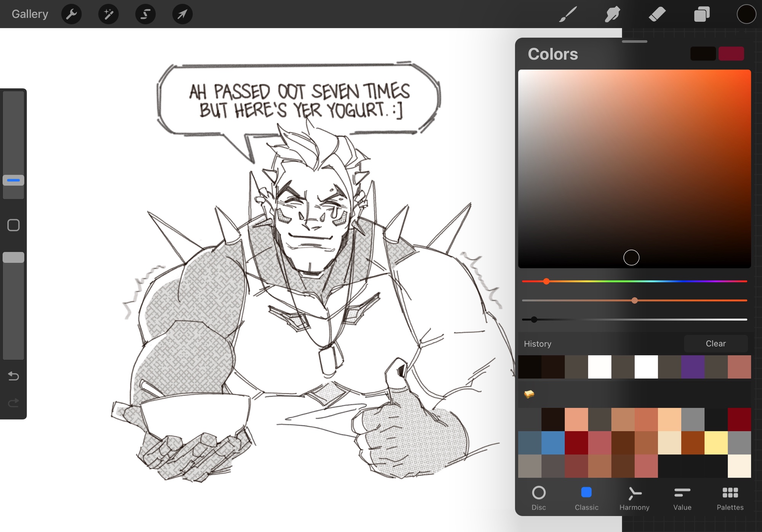Open the Palettes tab
Screen dimensions: 762x532
[x=730, y=498]
